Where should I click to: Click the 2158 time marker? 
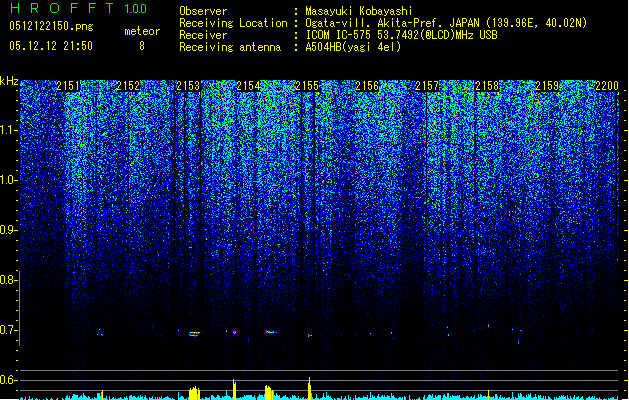[x=487, y=86]
